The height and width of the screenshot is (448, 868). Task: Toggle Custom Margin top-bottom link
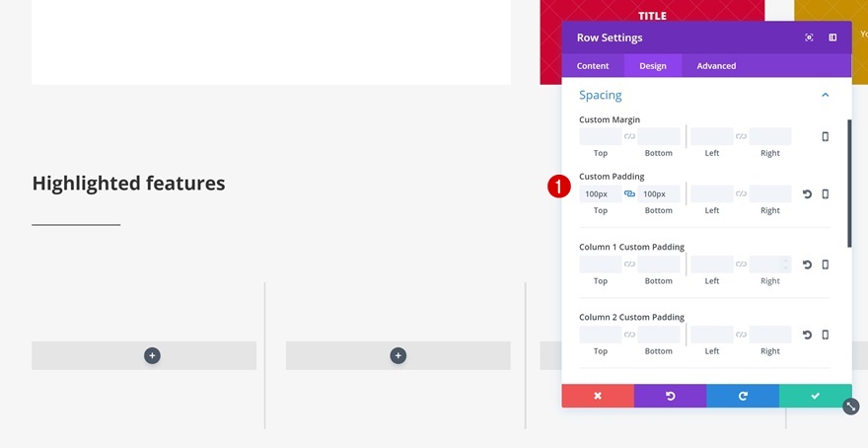629,137
